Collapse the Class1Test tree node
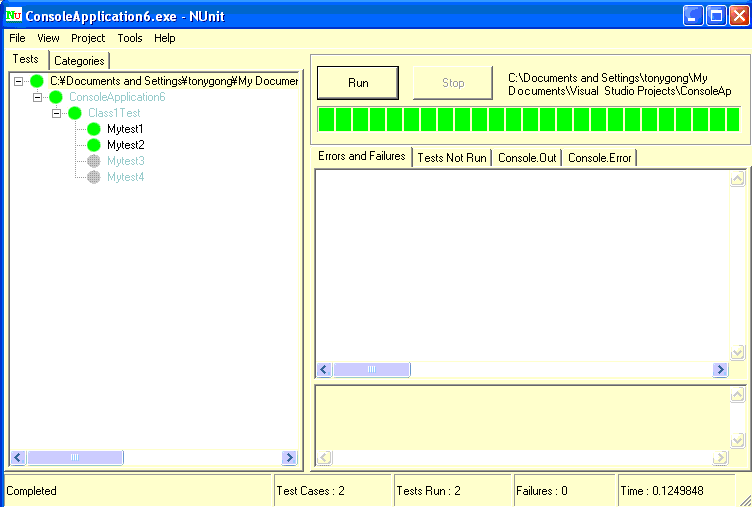This screenshot has width=752, height=507. [57, 113]
